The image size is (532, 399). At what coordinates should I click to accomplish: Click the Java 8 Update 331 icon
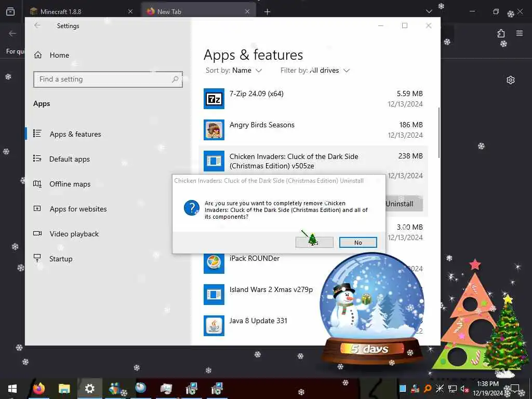coord(214,326)
